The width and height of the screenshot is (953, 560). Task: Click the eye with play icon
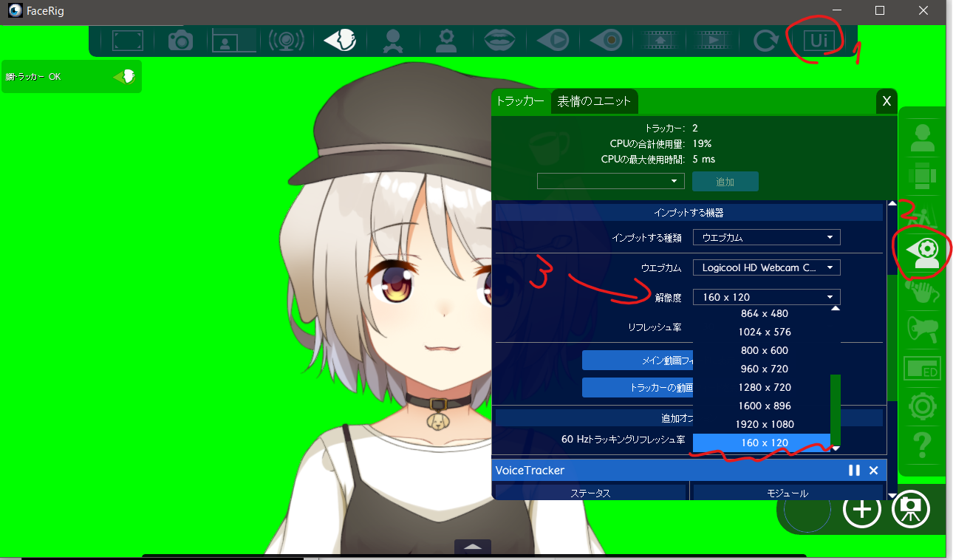[552, 41]
